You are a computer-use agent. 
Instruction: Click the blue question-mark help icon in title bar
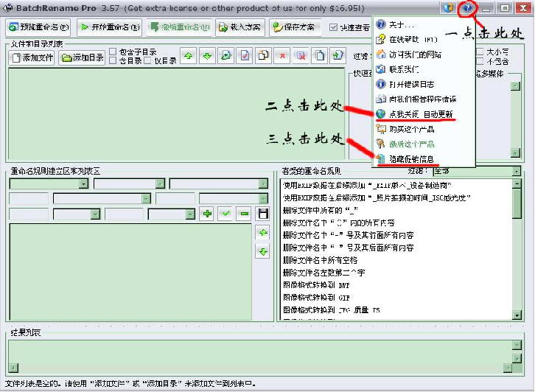[x=467, y=7]
